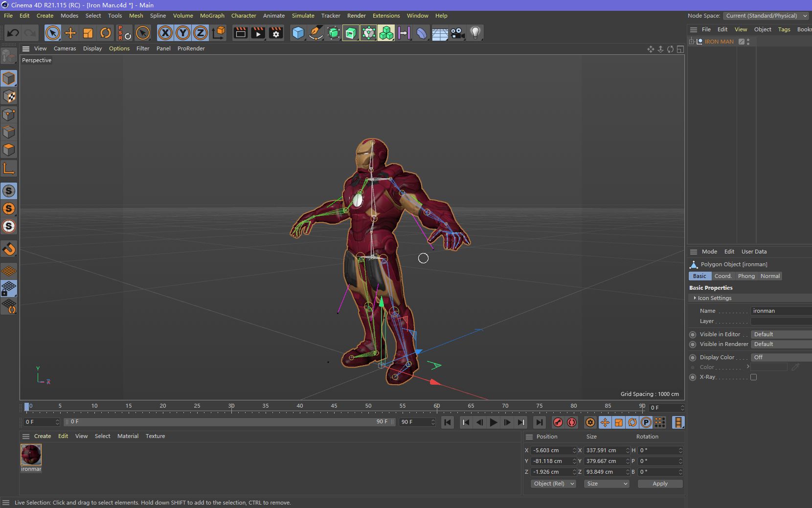Select the ironman material thumbnail
This screenshot has width=812, height=508.
[x=31, y=455]
